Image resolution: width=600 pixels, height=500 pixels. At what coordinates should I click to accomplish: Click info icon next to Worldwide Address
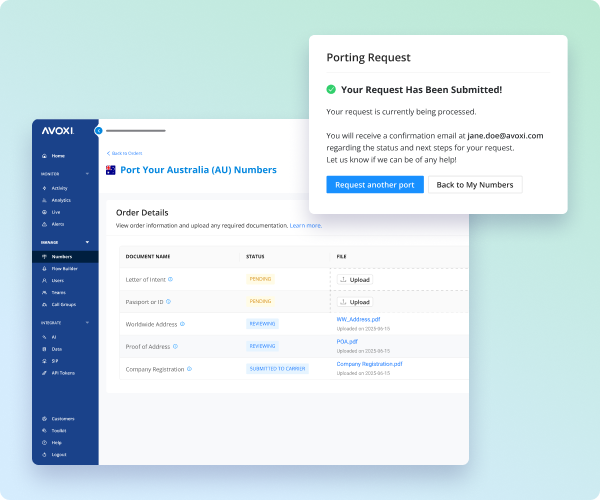183,324
